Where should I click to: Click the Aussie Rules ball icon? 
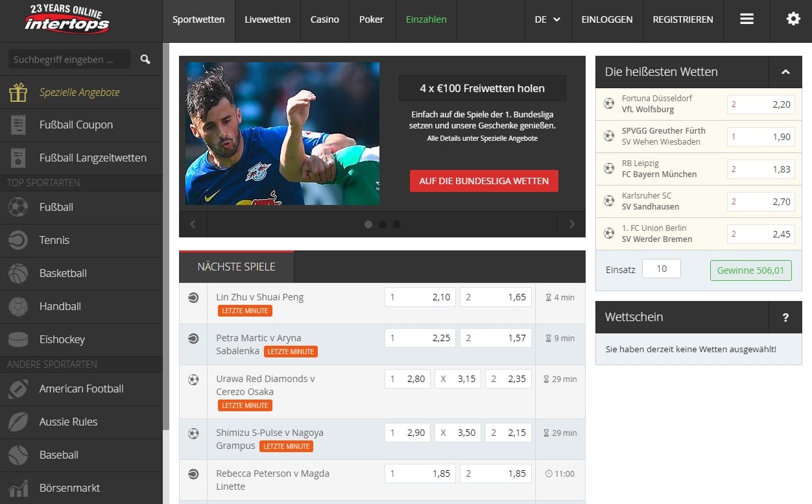pos(18,422)
